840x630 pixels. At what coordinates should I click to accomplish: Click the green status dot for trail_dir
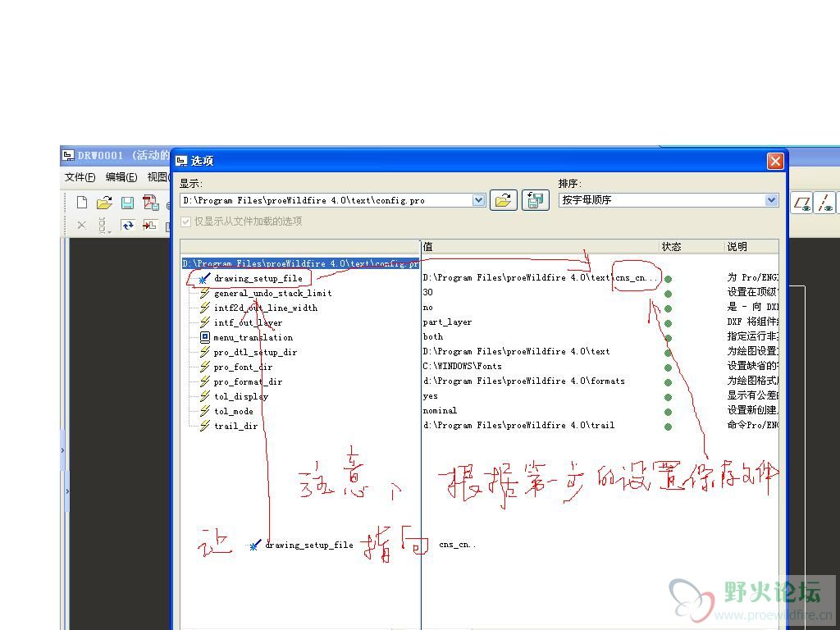click(668, 427)
